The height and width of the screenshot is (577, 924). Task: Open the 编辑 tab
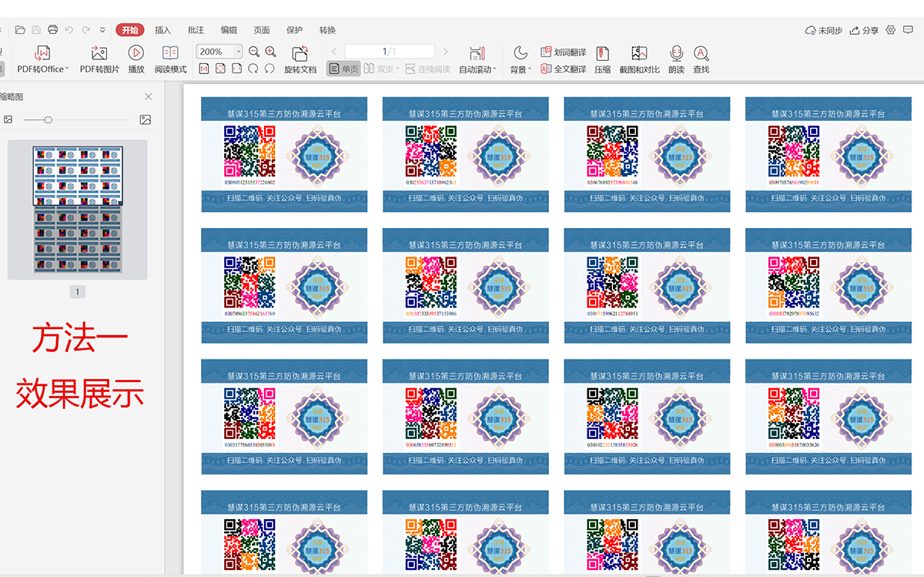[x=229, y=30]
